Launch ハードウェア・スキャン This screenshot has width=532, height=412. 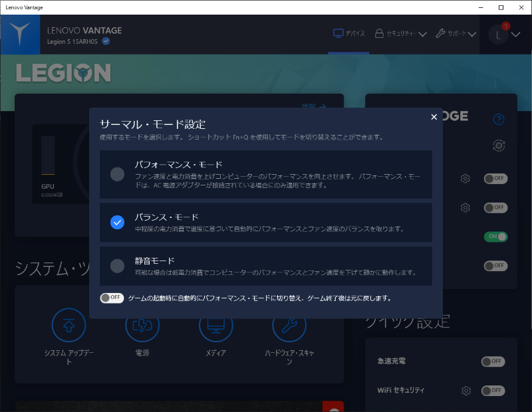[x=289, y=325]
